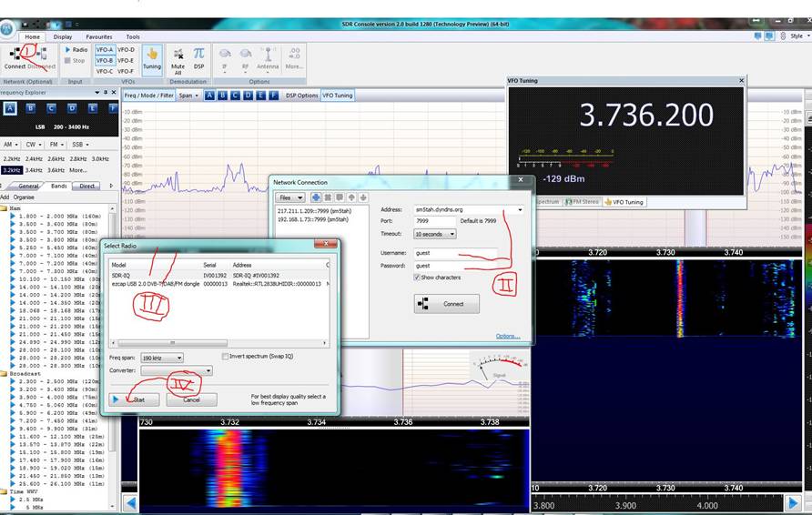Image resolution: width=812 pixels, height=515 pixels.
Task: Activate the Tuning hand tool
Action: [152, 59]
